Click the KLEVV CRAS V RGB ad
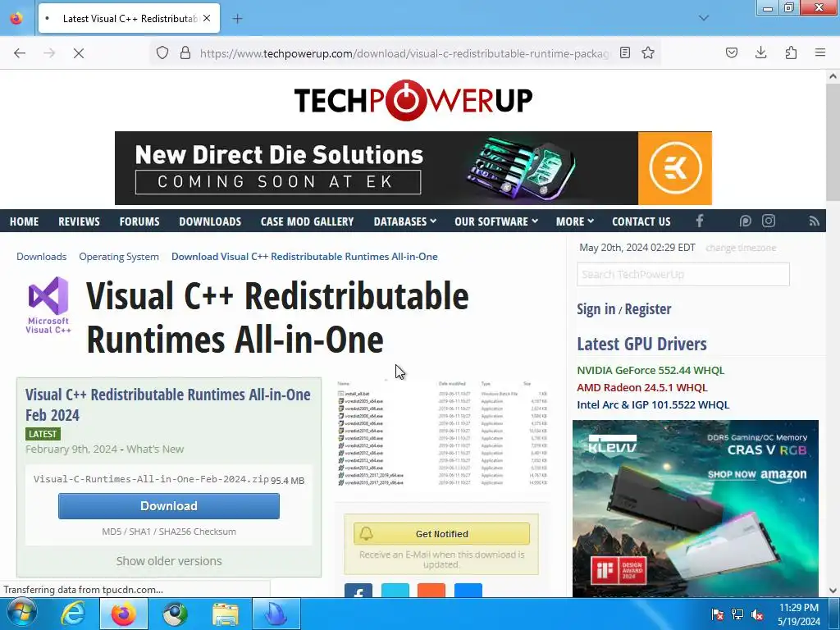The width and height of the screenshot is (840, 630). tap(696, 509)
